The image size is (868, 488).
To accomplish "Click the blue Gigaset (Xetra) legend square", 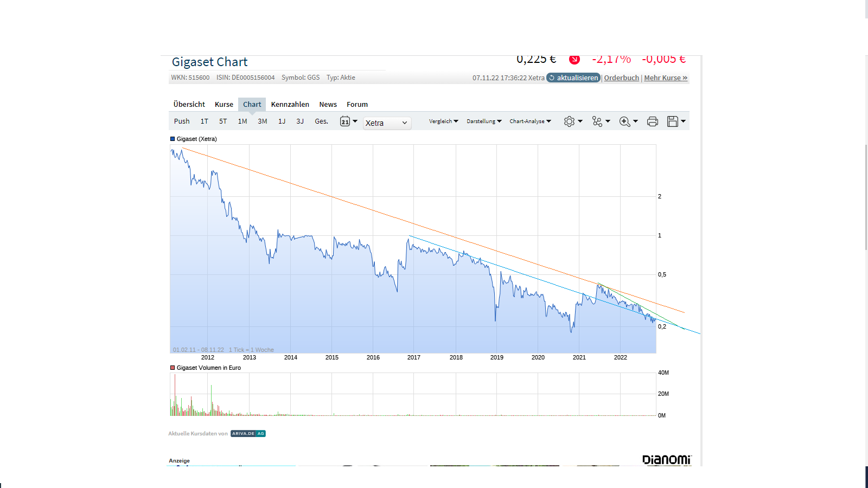I will click(x=173, y=139).
